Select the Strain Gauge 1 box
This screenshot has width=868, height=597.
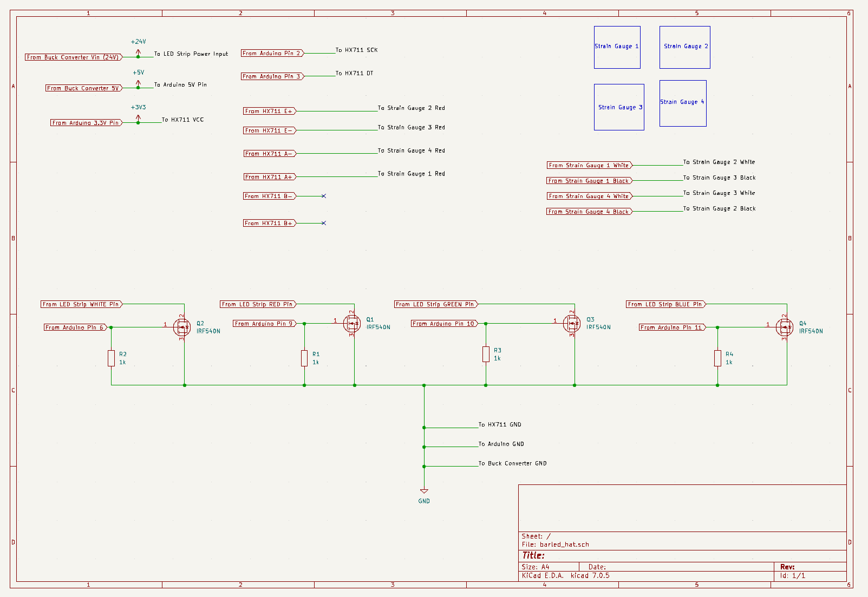click(617, 47)
